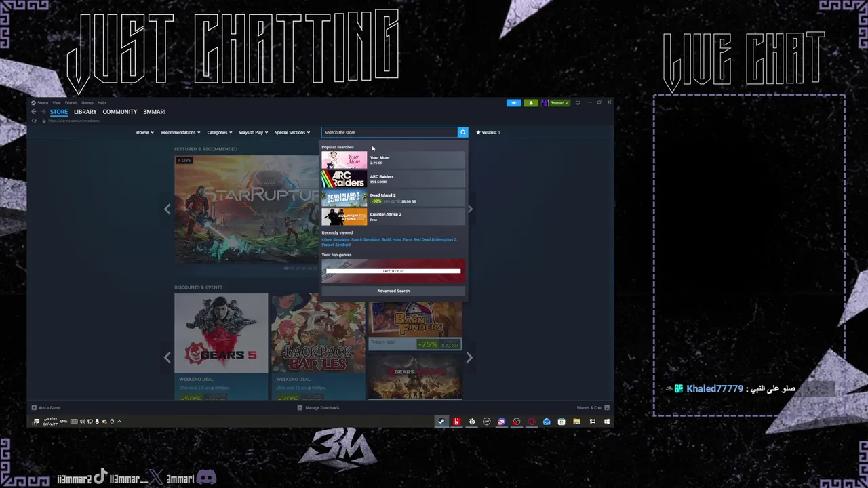Open the Red Dead Redemption 2 link
This screenshot has width=868, height=488.
[x=435, y=239]
